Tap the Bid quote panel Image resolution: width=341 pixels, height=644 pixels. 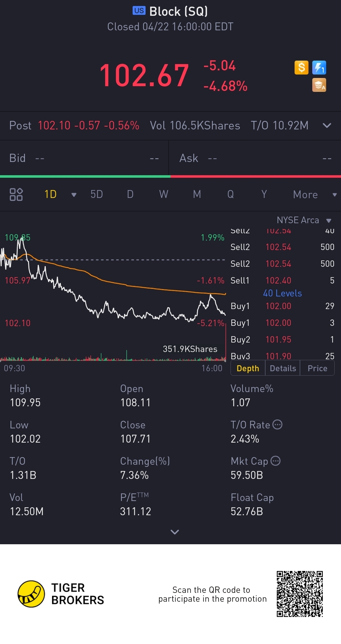click(84, 158)
